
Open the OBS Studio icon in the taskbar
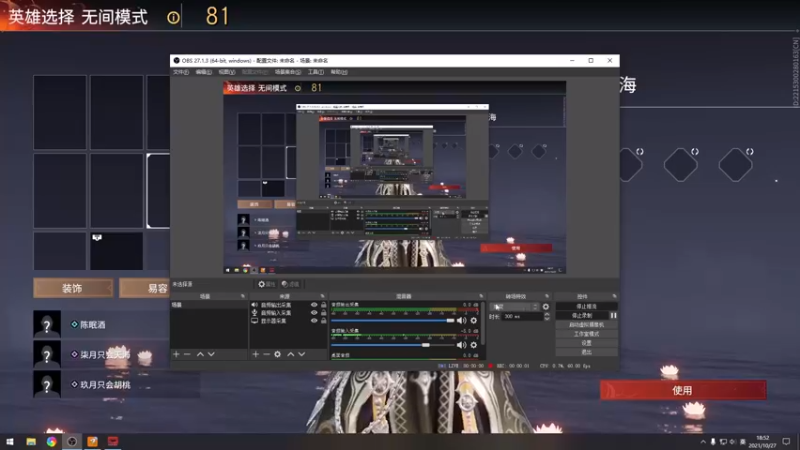coord(72,441)
